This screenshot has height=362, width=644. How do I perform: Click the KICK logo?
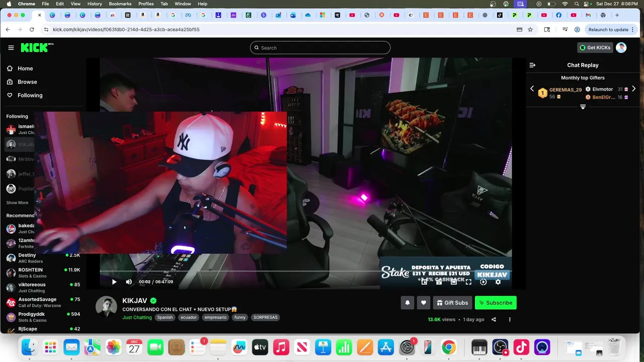(x=37, y=48)
